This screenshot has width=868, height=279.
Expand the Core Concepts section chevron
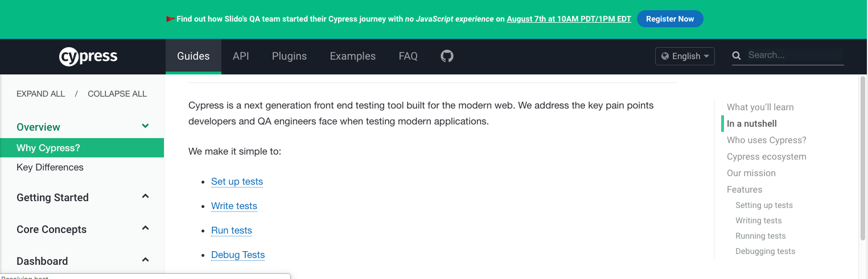click(145, 228)
